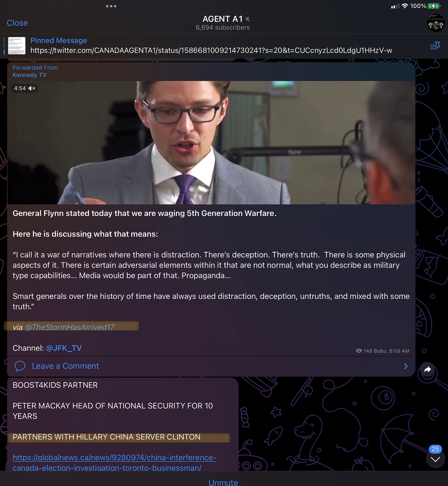Tap the 25 unread messages badge
448x486 pixels.
coord(435,449)
